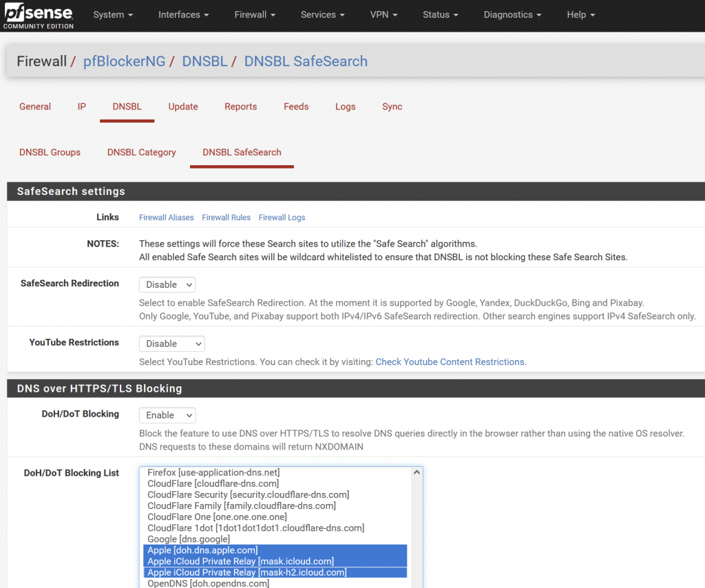This screenshot has height=588, width=705.
Task: Expand the Services dropdown menu
Action: pos(322,15)
